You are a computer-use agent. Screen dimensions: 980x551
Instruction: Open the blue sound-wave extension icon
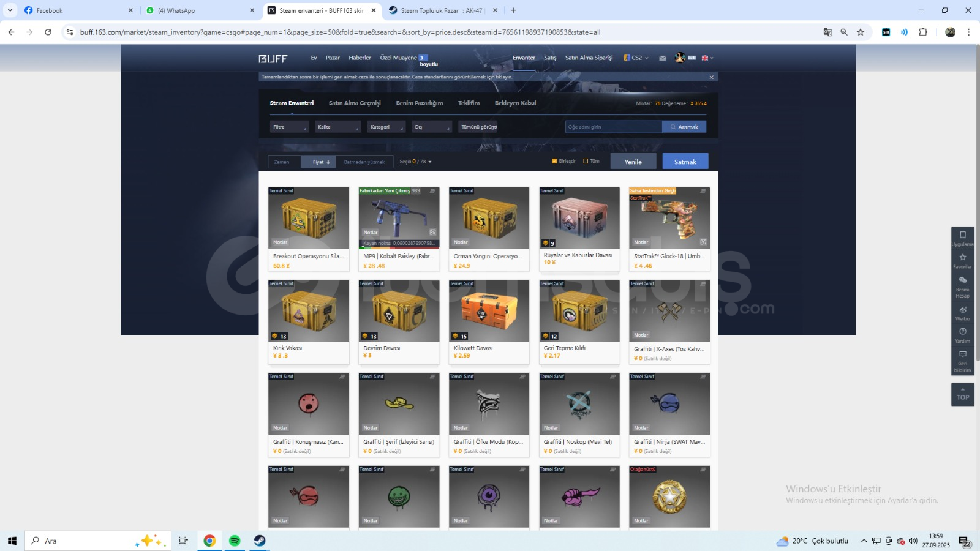pyautogui.click(x=904, y=32)
